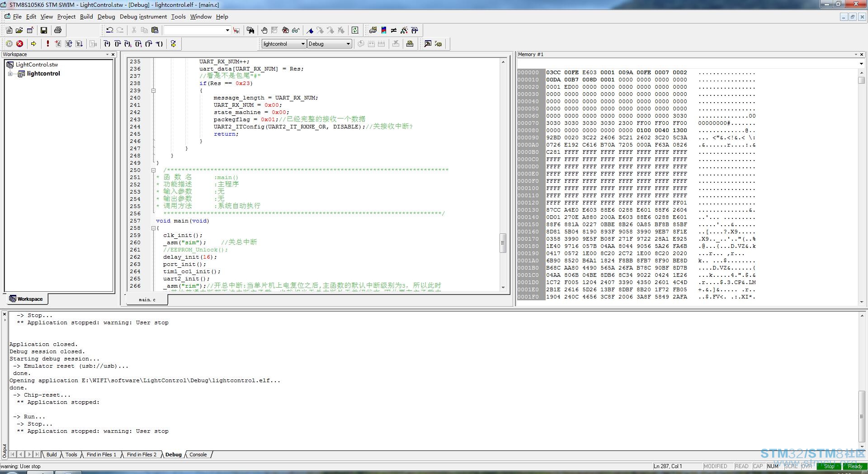This screenshot has width=868, height=474.
Task: Collapse the comment block fold at line 250
Action: point(153,170)
